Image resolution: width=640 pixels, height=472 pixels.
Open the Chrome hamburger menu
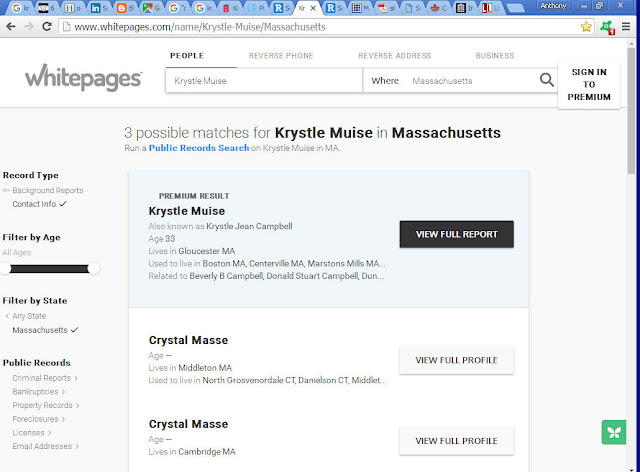tap(626, 27)
